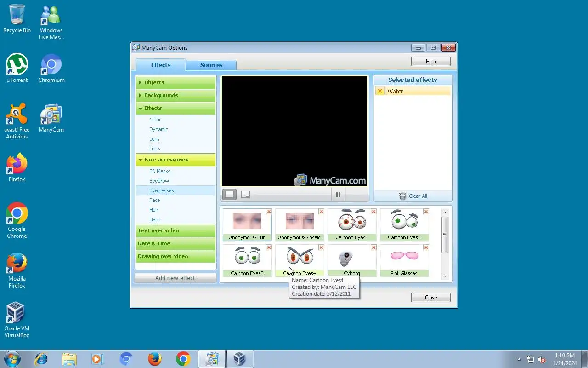Select the 3D Masks subcategory
Screen dimensions: 588x368
coord(160,171)
